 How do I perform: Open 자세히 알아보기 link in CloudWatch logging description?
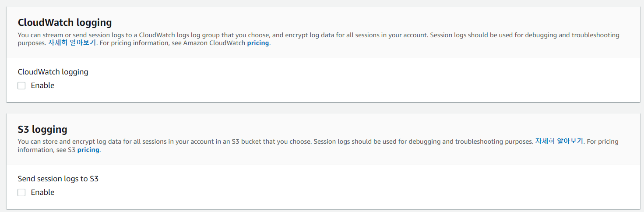(72, 43)
